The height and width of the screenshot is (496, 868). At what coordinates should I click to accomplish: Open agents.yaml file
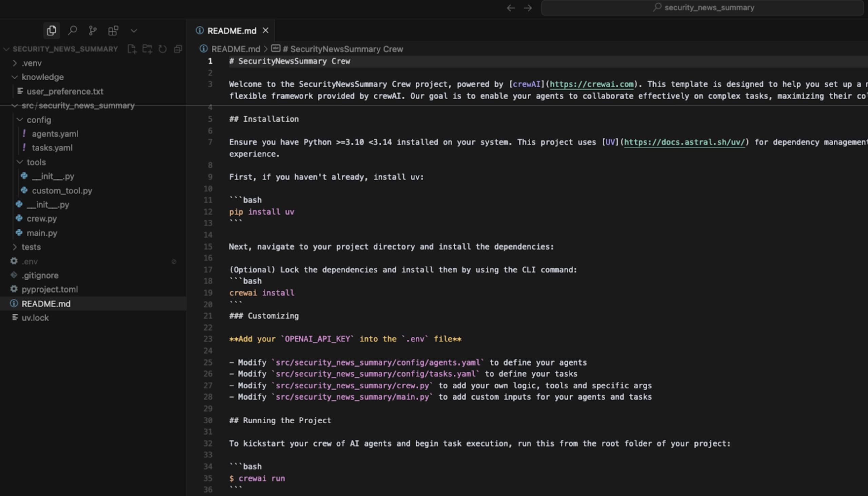[55, 134]
